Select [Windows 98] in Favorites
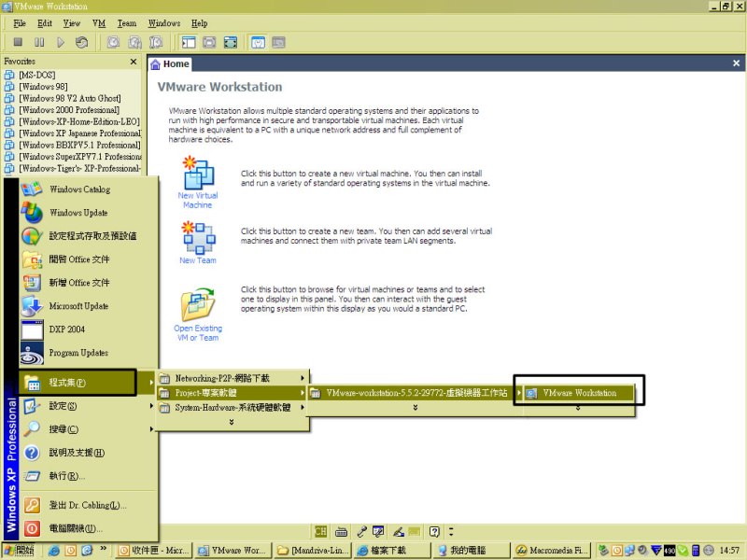 pyautogui.click(x=43, y=86)
